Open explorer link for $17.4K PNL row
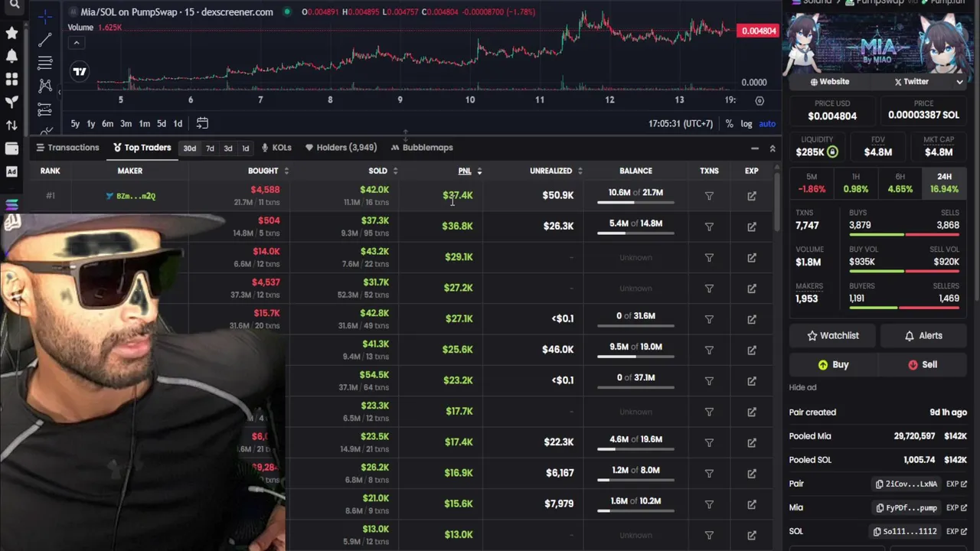This screenshot has height=551, width=980. click(752, 442)
